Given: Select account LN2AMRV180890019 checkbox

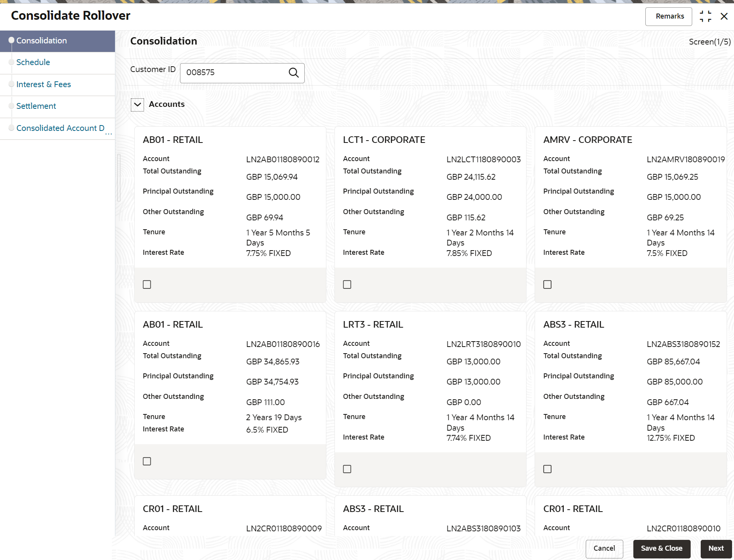Looking at the screenshot, I should (x=547, y=285).
